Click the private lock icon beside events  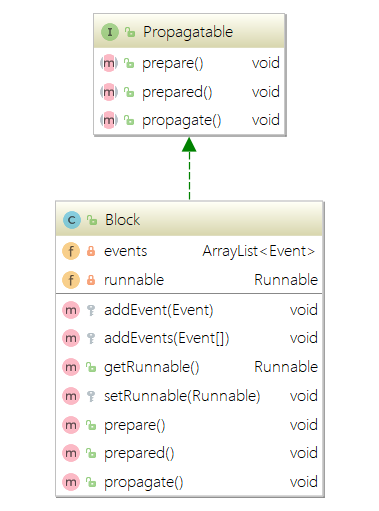click(91, 251)
